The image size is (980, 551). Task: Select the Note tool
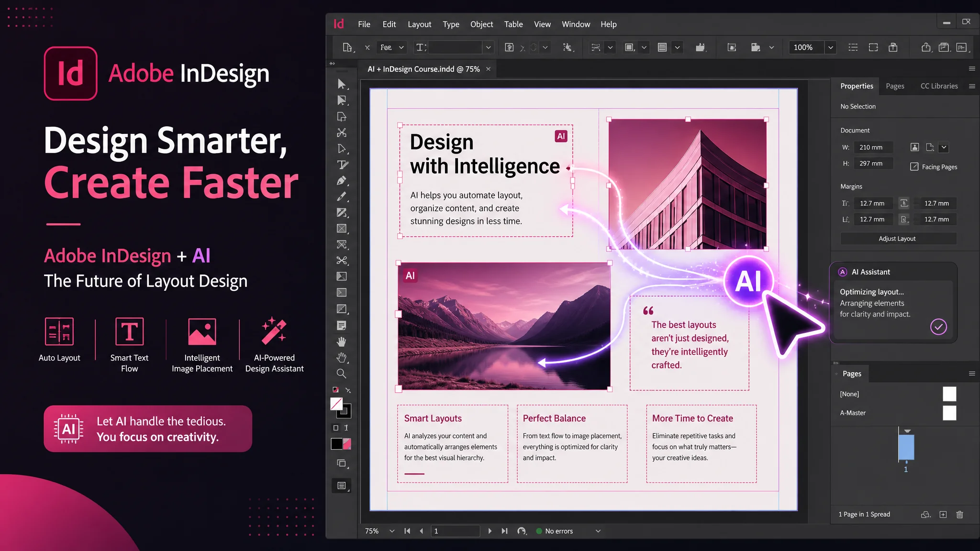342,326
